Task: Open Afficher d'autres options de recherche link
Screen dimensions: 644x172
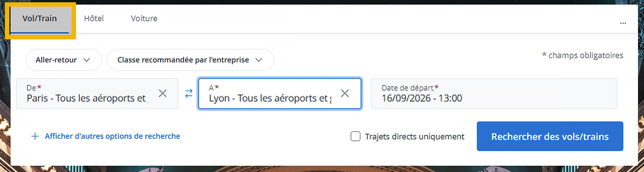Action: [x=112, y=136]
